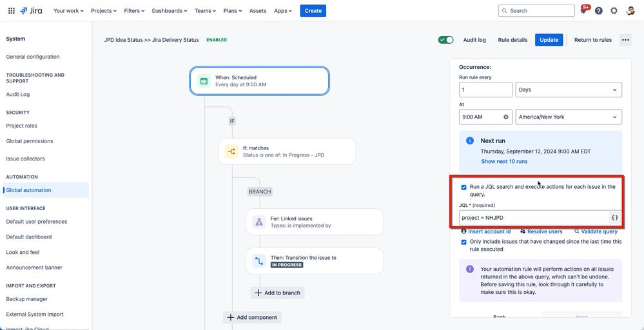
Task: Expand the Teams menu
Action: pyautogui.click(x=206, y=11)
